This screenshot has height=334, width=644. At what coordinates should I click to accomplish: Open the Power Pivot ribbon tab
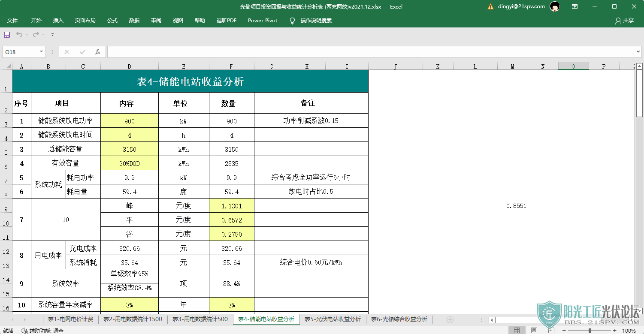pos(263,20)
